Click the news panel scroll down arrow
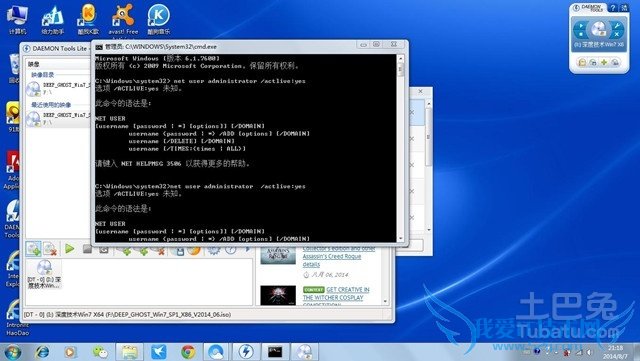This screenshot has width=640, height=361. (385, 301)
